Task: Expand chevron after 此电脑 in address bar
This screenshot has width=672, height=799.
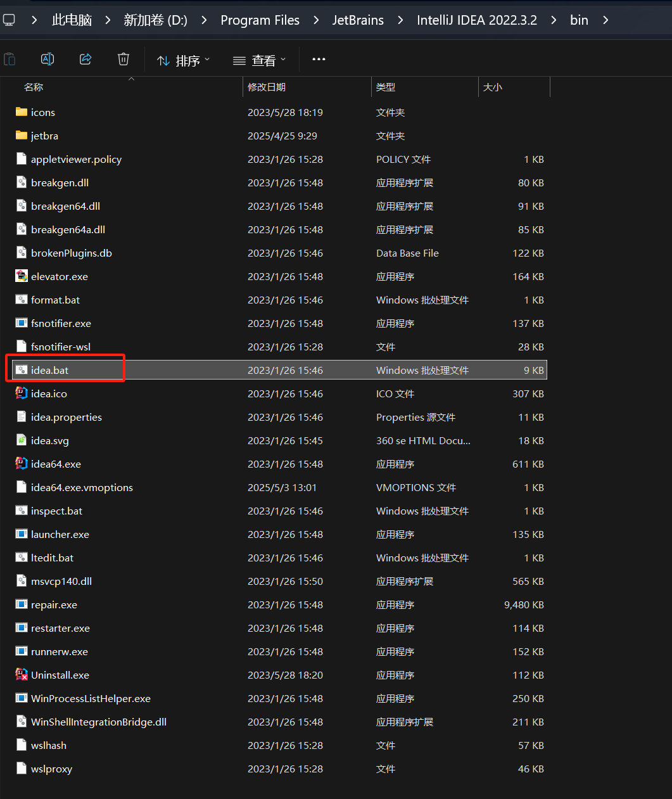Action: coord(108,20)
